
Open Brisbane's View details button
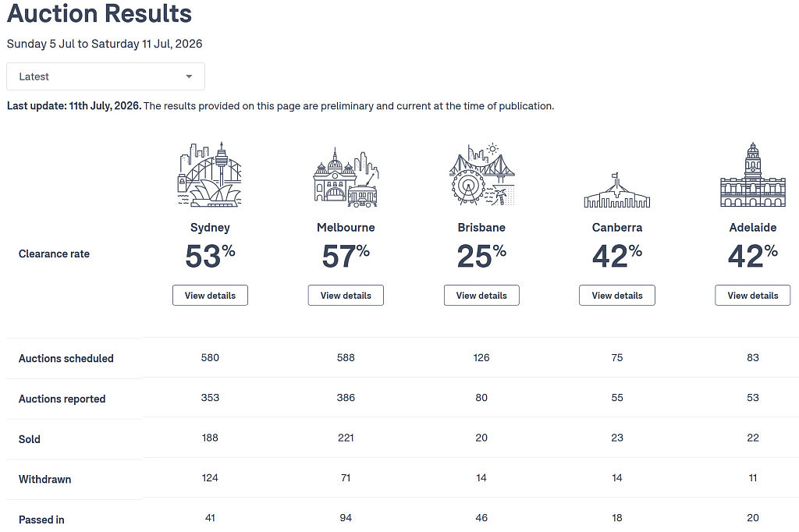[481, 296]
